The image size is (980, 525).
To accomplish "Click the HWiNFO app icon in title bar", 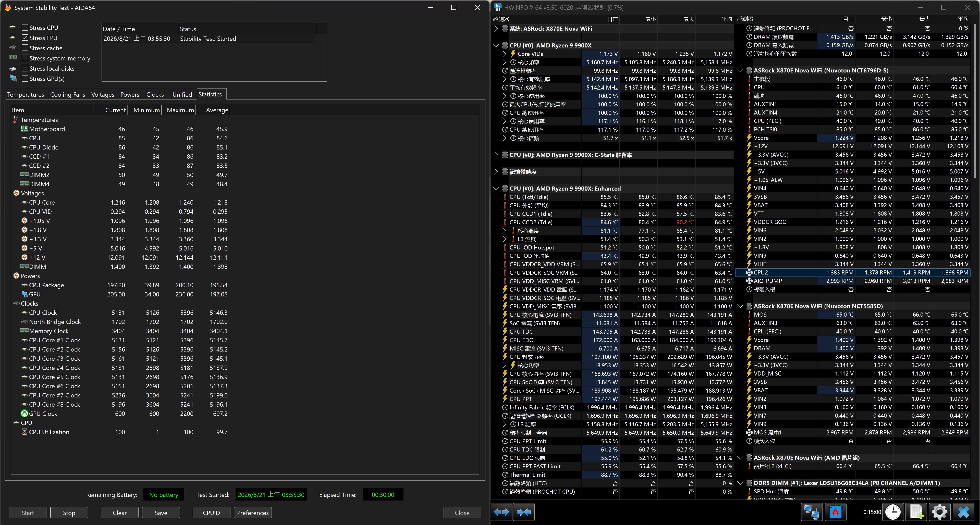I will click(x=498, y=8).
